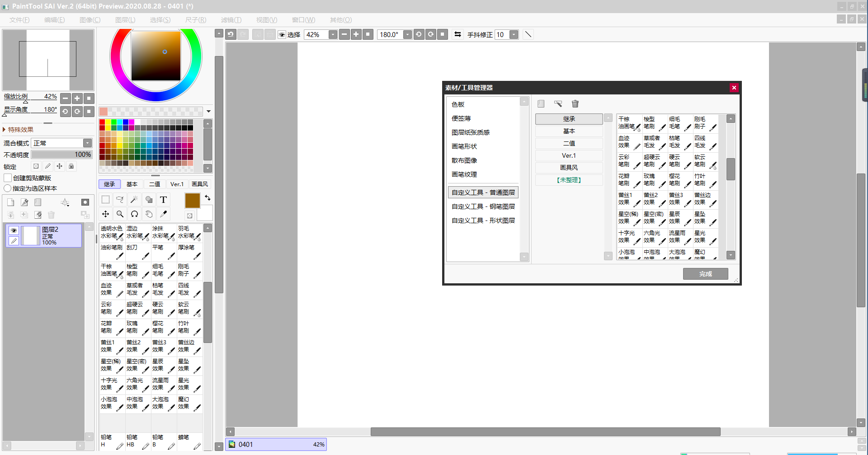Zoom out with toolbar minus button
Image resolution: width=868 pixels, height=455 pixels.
344,34
